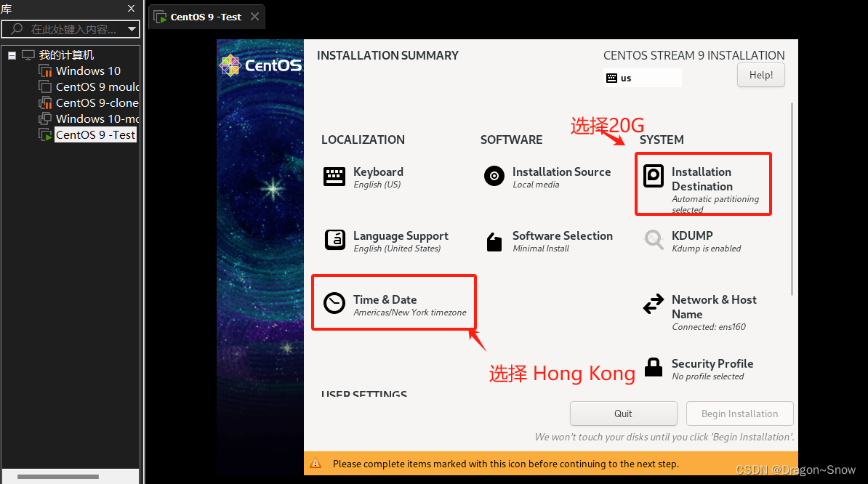Close the CentOS 9 -Test tab
The width and height of the screenshot is (868, 484).
[254, 17]
